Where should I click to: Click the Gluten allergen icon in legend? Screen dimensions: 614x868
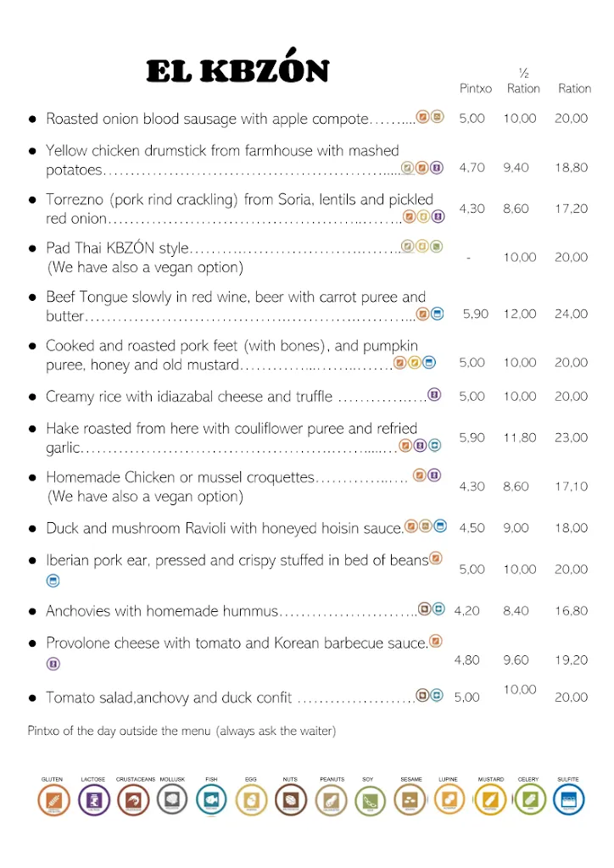click(53, 799)
